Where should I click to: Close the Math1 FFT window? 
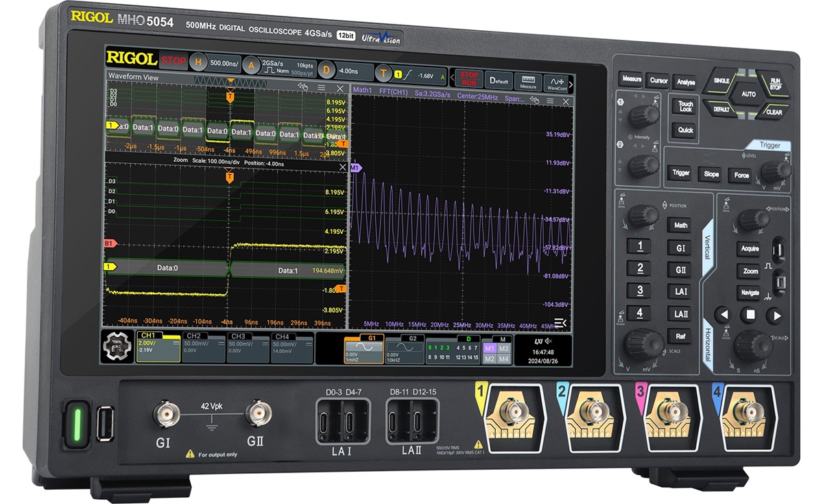coord(566,101)
